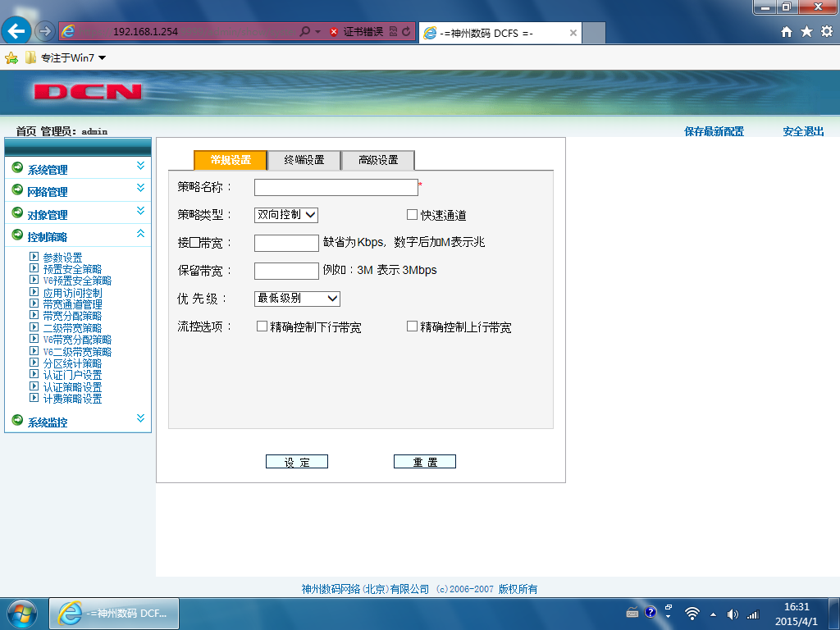The image size is (840, 630).
Task: Click the 策略名称 text field
Action: [x=336, y=187]
